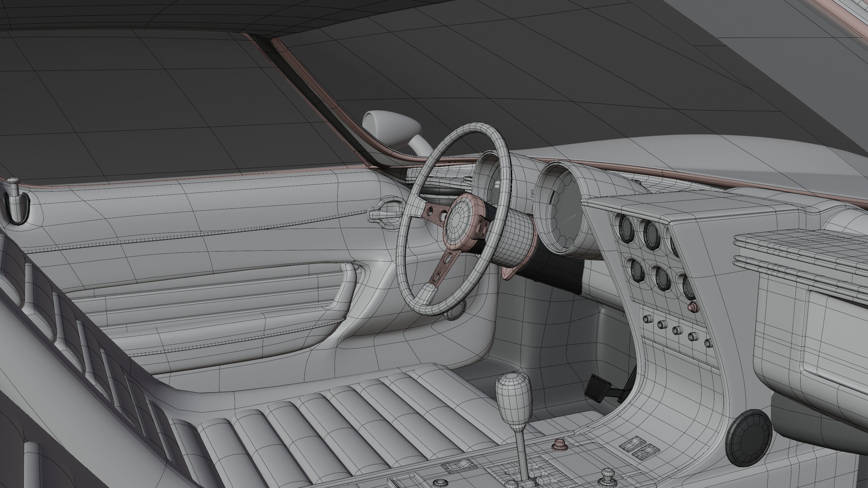
Task: Click the middle toggle switch in console row
Action: click(x=677, y=330)
